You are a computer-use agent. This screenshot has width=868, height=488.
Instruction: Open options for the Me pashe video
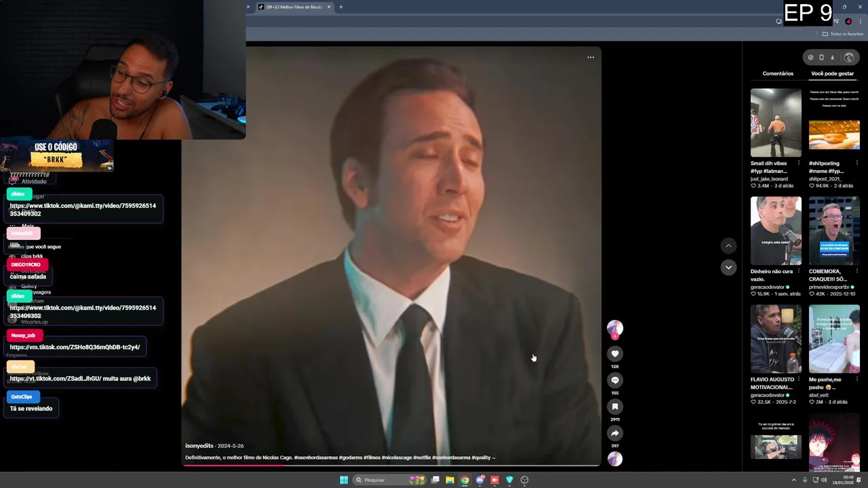coord(856,380)
